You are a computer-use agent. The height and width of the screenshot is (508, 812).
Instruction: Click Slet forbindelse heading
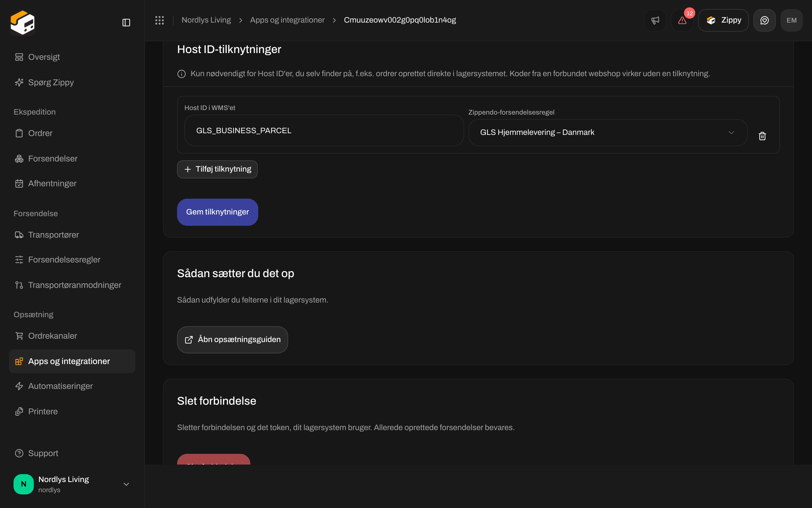[217, 401]
